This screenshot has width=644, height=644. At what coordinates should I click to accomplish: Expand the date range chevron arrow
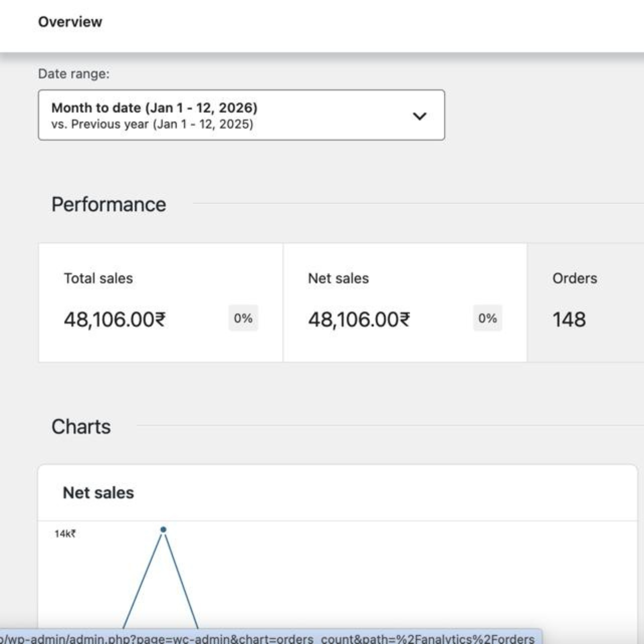click(419, 116)
